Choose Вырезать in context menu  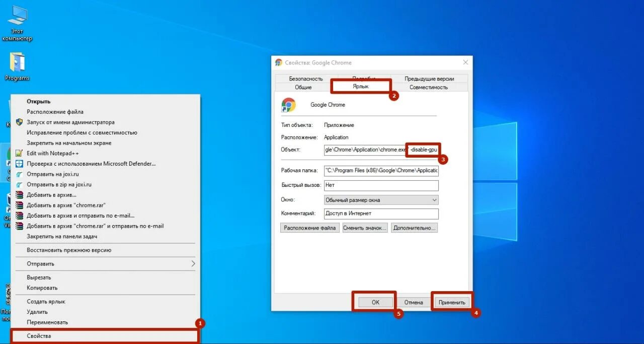pos(106,278)
